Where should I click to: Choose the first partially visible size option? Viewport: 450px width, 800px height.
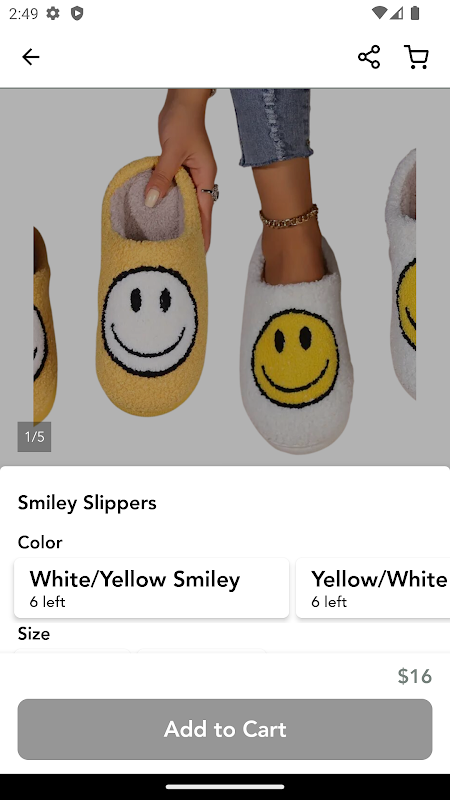(71, 651)
